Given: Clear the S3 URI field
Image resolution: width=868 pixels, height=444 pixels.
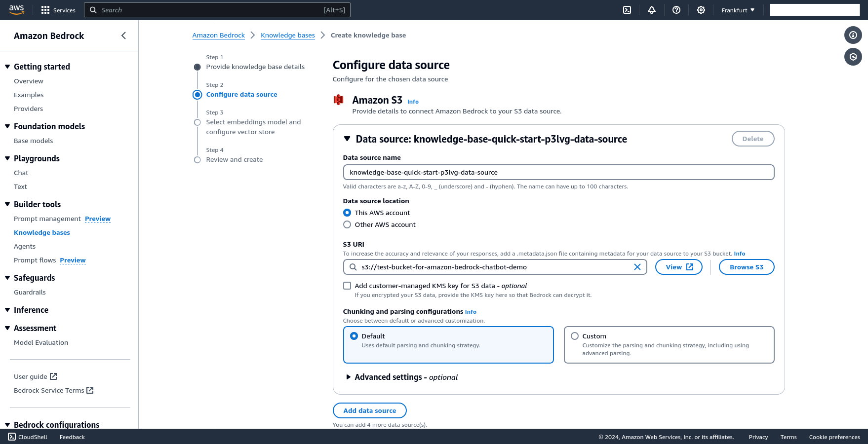Looking at the screenshot, I should 637,267.
